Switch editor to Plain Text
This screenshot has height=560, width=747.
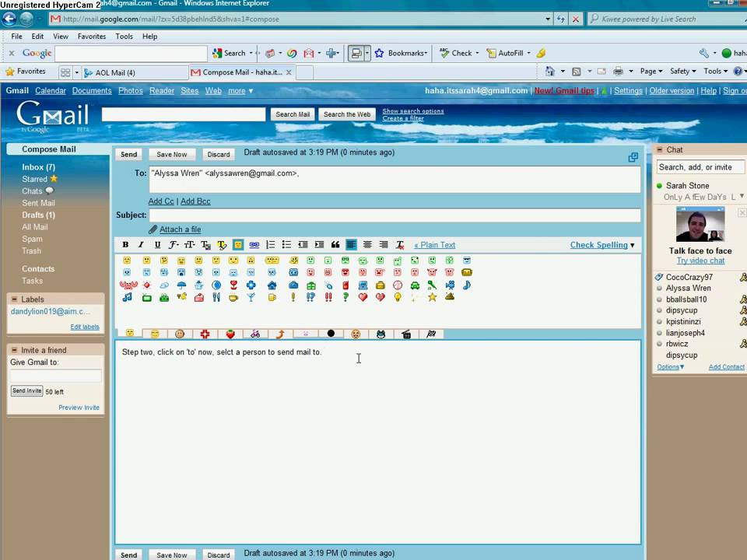tap(434, 245)
